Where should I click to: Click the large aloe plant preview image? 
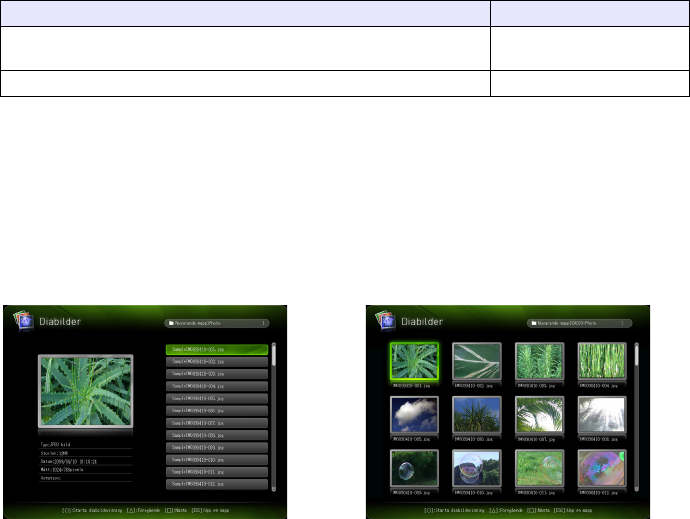click(x=86, y=391)
